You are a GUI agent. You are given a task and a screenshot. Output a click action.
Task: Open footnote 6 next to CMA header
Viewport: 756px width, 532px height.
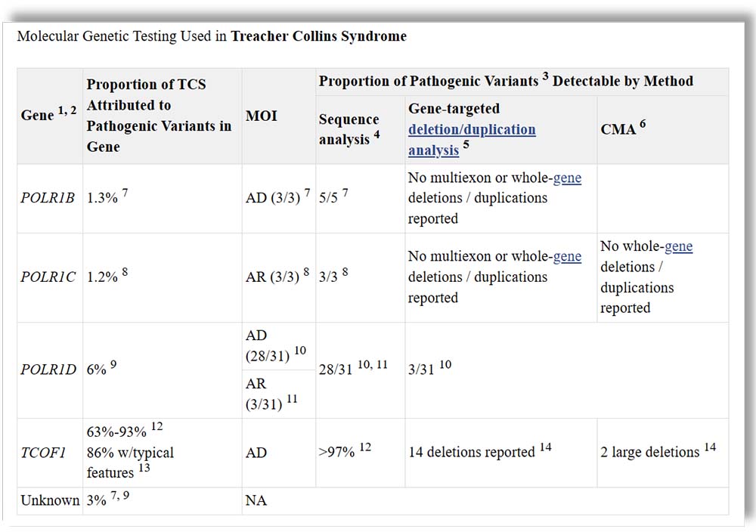(x=643, y=125)
